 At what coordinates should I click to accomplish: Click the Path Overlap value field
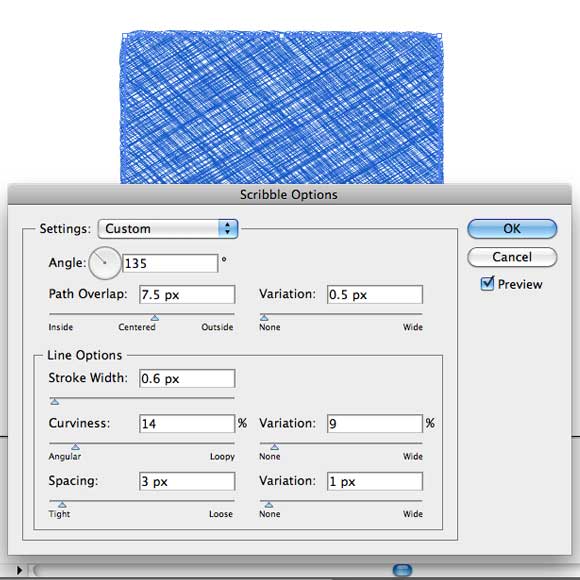187,294
